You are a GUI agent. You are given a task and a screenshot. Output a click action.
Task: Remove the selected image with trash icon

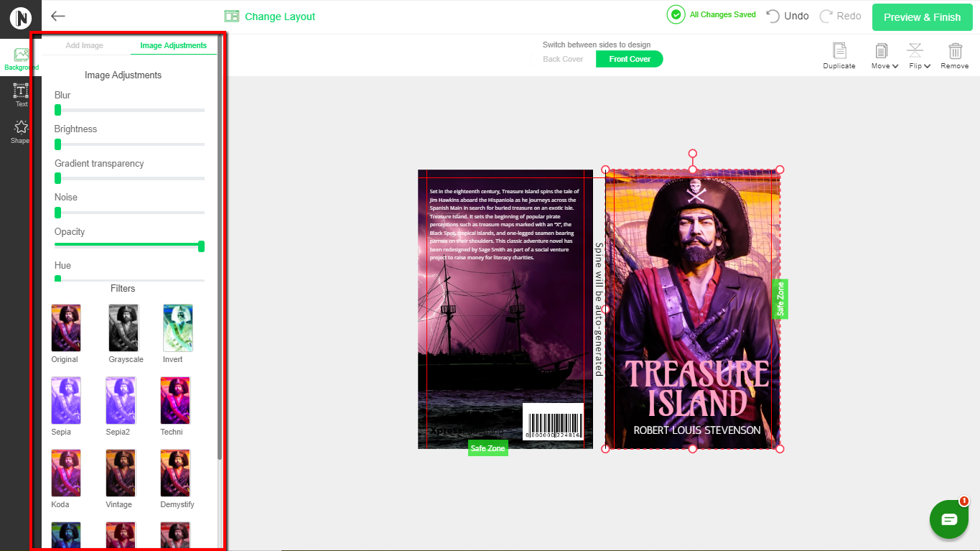[x=954, y=55]
